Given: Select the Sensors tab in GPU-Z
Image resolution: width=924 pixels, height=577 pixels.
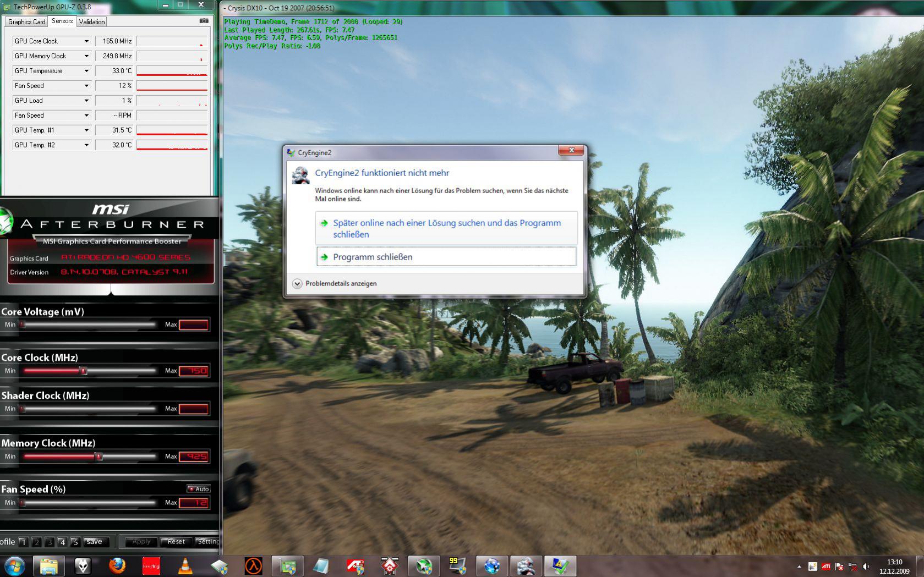Looking at the screenshot, I should click(62, 21).
